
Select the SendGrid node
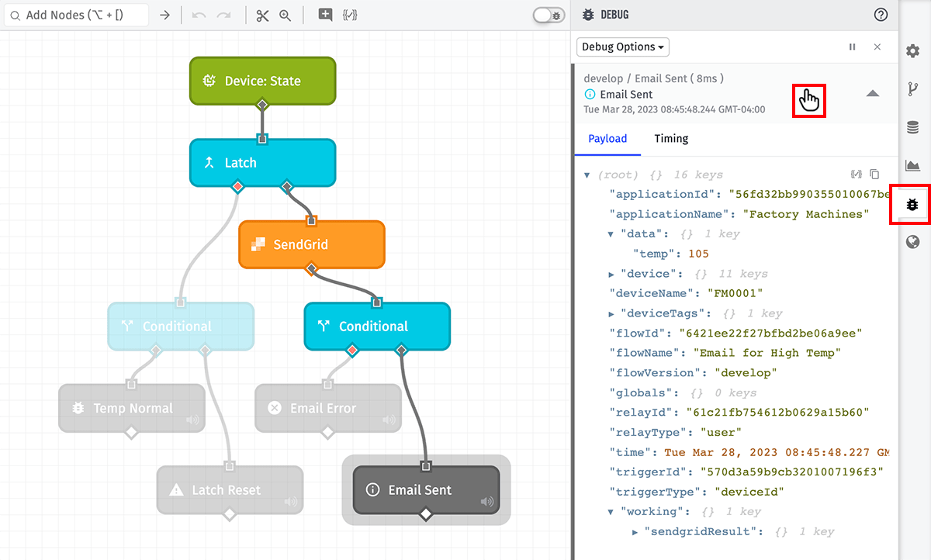(312, 244)
